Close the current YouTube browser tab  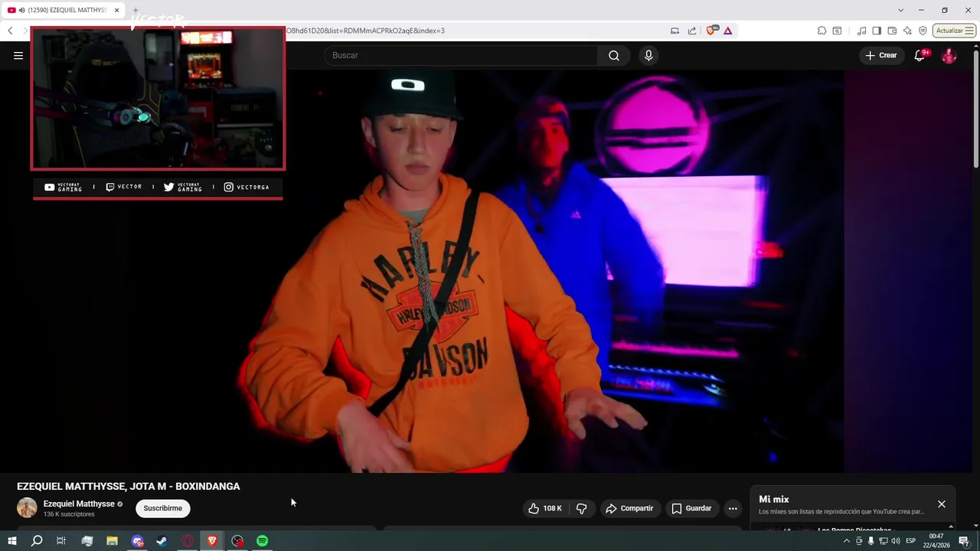click(117, 10)
